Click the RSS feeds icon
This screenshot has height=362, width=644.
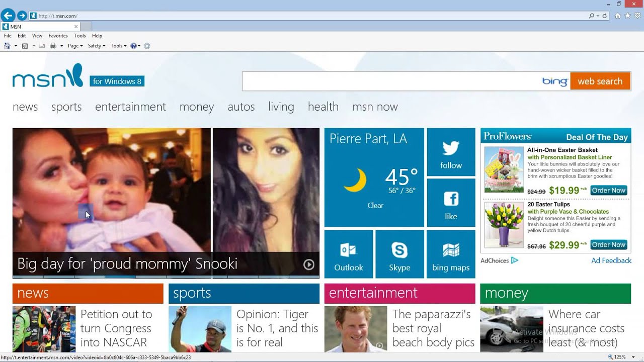25,46
